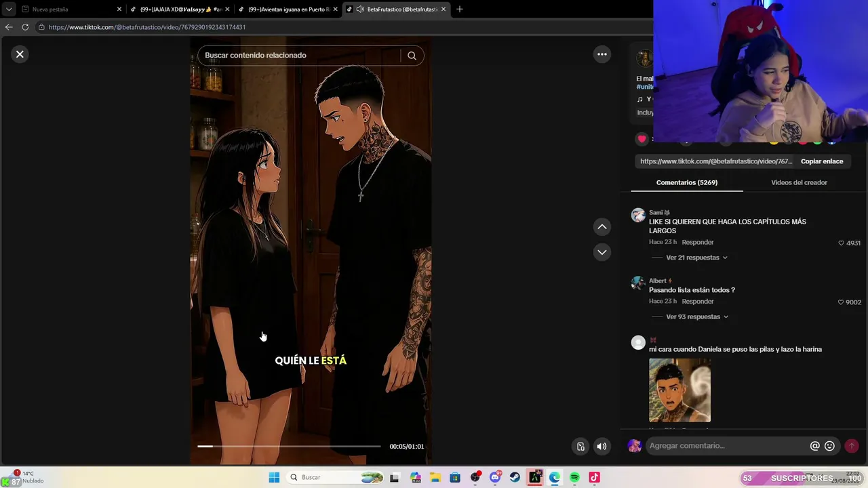Go to the next video

tap(601, 252)
